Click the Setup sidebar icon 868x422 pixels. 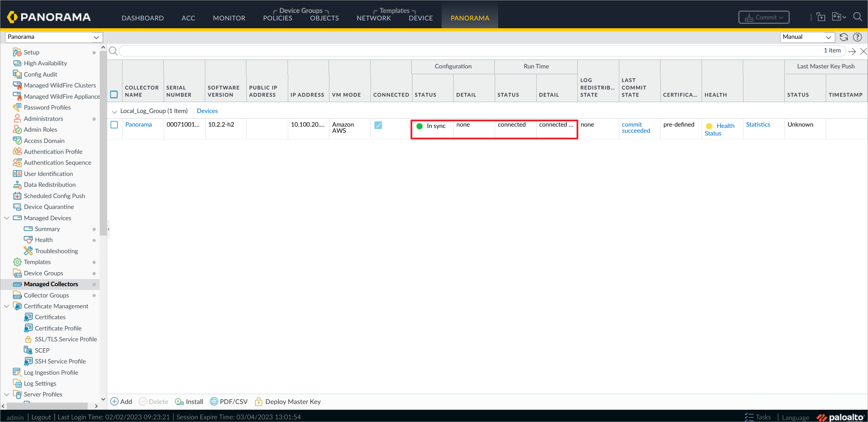[x=17, y=52]
